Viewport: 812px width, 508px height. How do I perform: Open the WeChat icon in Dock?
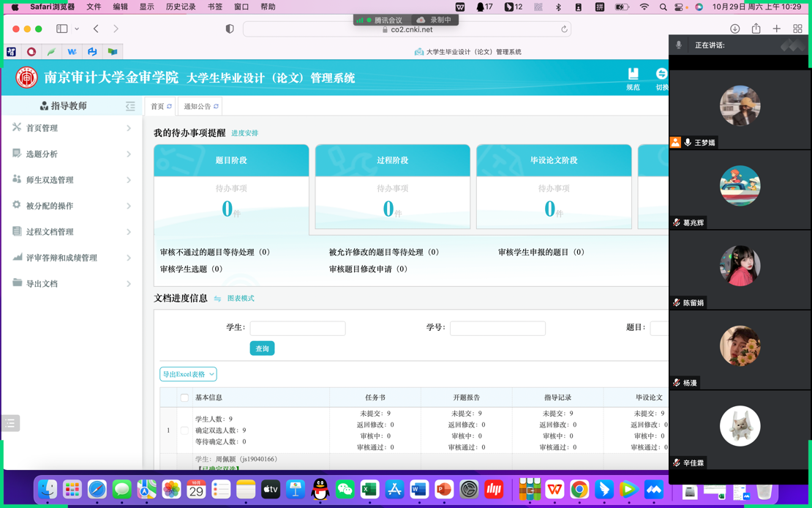345,489
